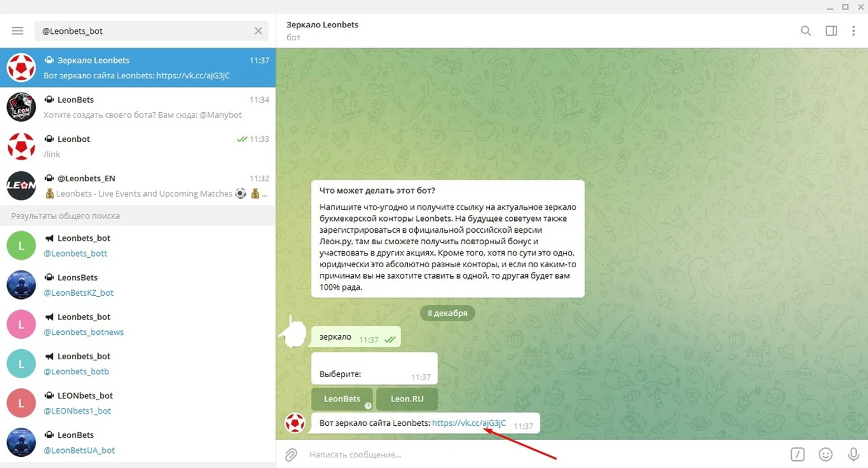
Task: Click the 8 декабря date badge
Action: tap(448, 313)
